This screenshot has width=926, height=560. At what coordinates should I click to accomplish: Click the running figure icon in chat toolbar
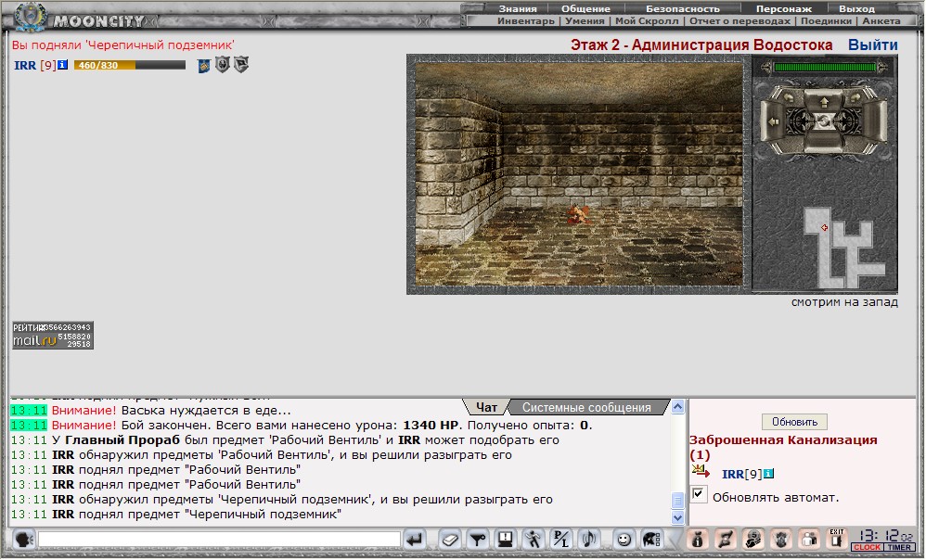(534, 540)
